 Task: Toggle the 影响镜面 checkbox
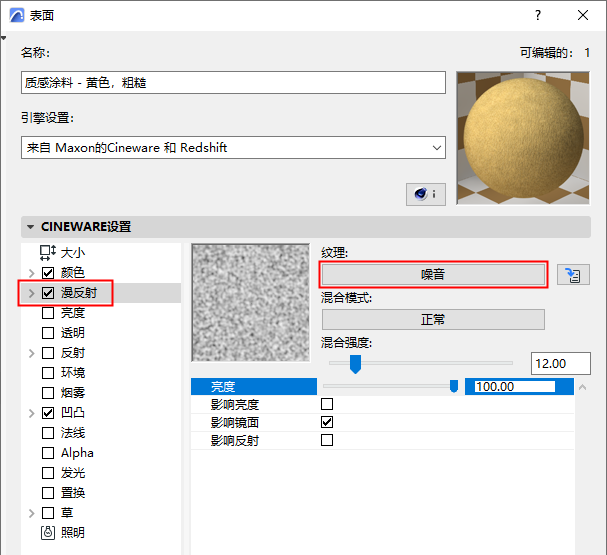point(327,422)
